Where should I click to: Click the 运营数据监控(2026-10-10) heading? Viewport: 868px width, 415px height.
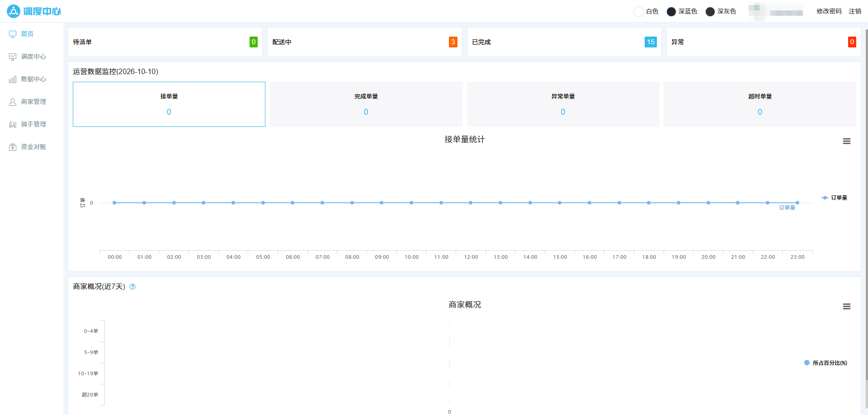click(x=116, y=72)
